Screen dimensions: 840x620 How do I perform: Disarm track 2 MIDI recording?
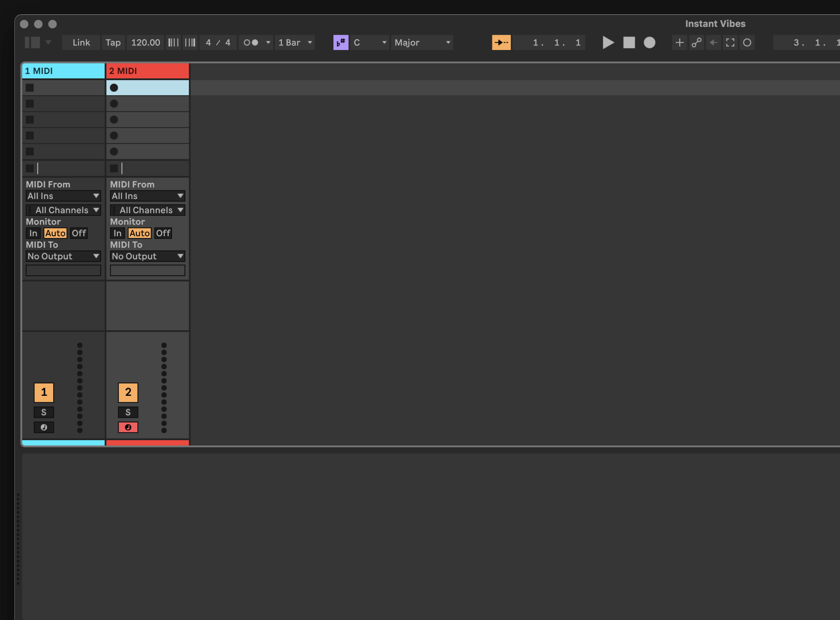128,427
